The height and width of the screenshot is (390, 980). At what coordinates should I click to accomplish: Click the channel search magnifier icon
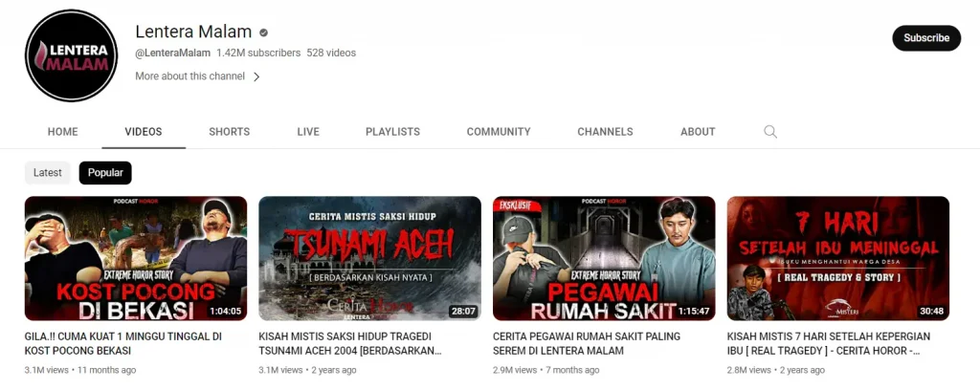770,132
